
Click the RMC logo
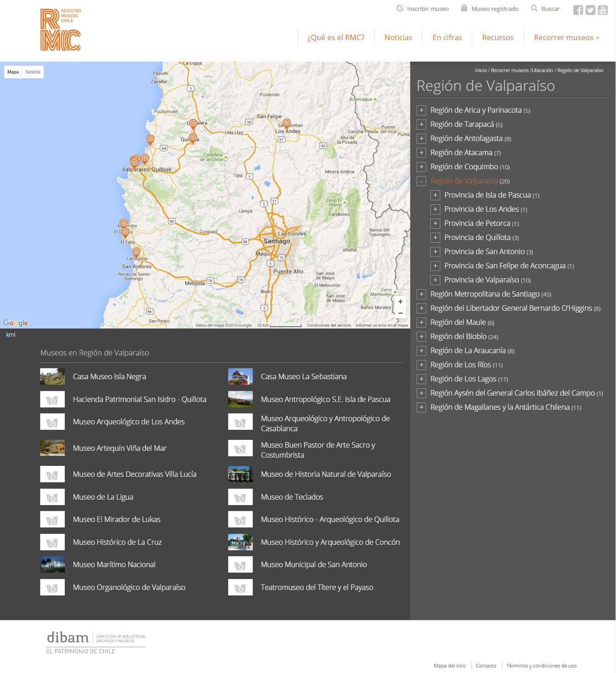61,30
